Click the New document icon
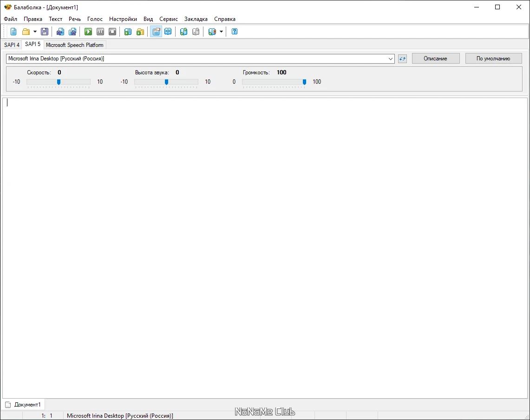The width and height of the screenshot is (530, 420). click(13, 32)
